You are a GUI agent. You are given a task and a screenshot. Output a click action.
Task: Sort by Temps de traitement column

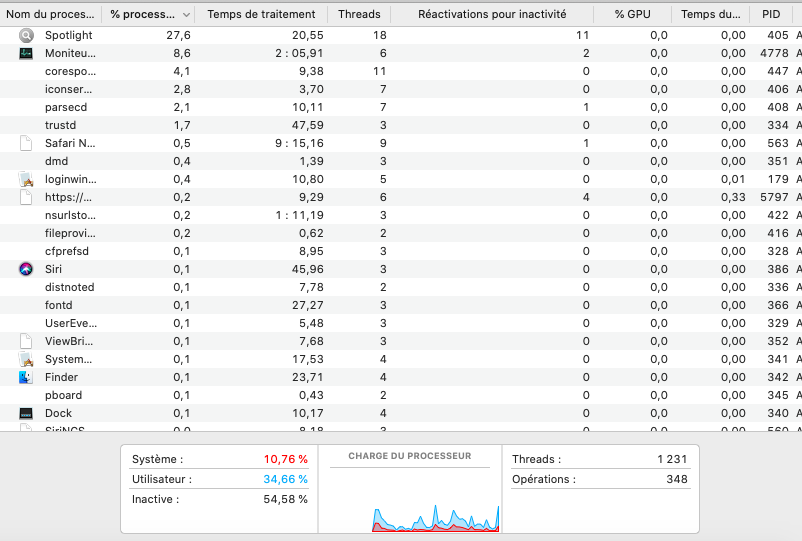coord(261,14)
